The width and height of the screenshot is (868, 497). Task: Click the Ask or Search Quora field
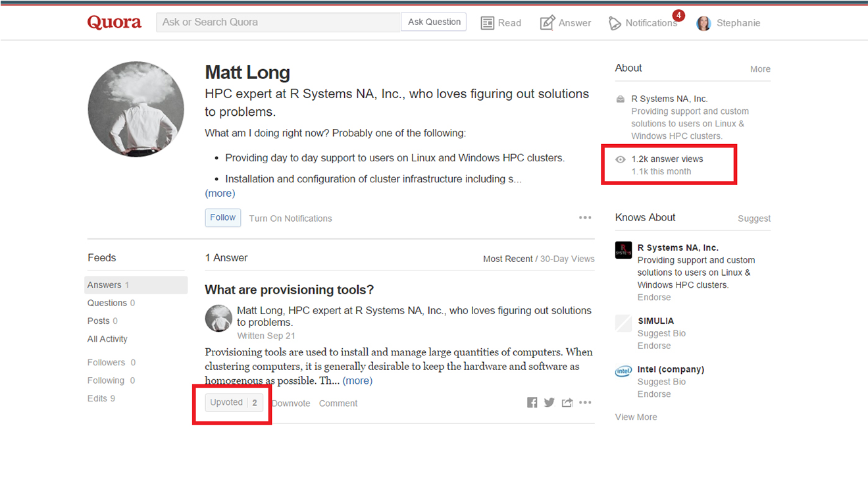coord(278,22)
